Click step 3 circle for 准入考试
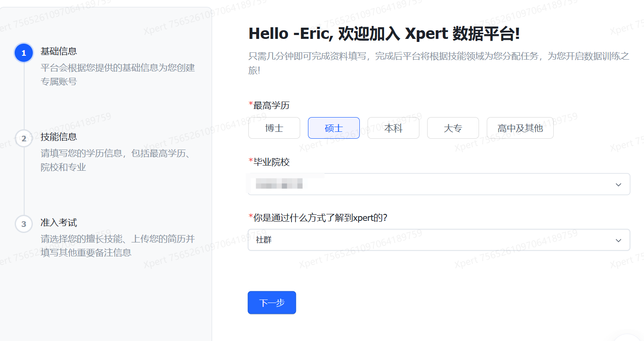 pyautogui.click(x=24, y=224)
